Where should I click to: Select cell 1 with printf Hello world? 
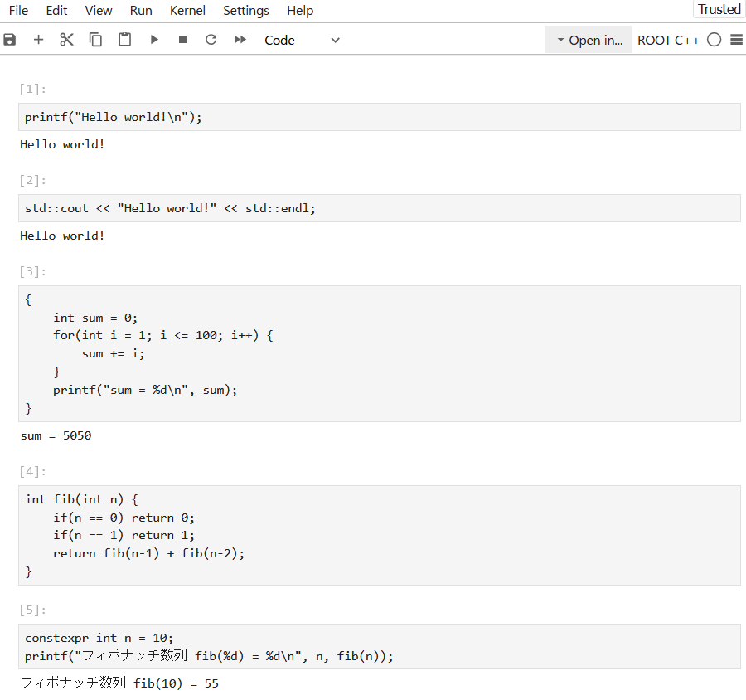click(x=379, y=117)
